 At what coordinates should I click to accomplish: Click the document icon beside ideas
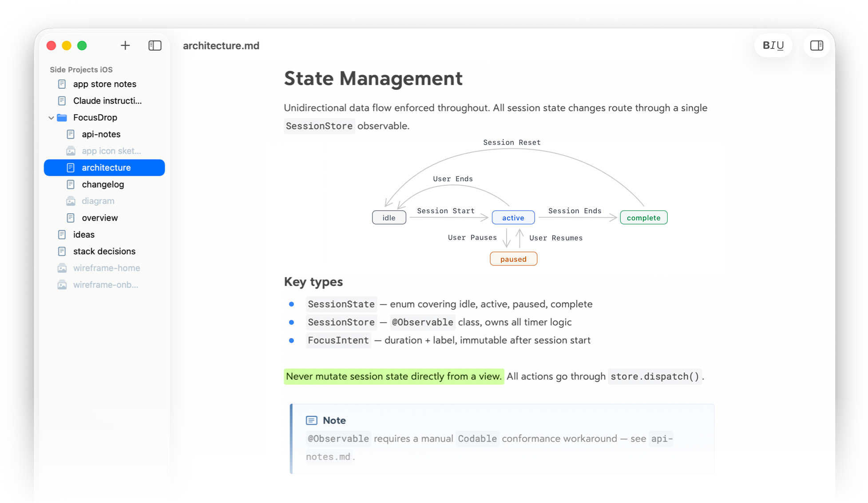click(x=62, y=235)
